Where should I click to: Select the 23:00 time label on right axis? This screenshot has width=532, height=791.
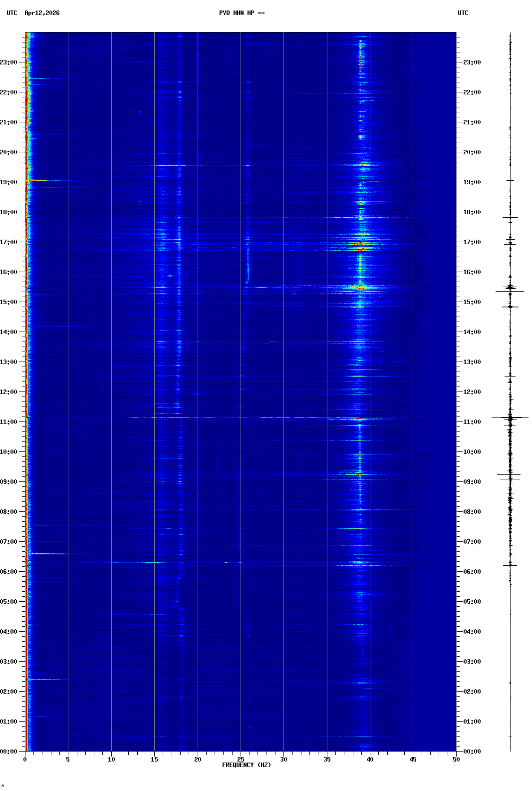pyautogui.click(x=472, y=62)
